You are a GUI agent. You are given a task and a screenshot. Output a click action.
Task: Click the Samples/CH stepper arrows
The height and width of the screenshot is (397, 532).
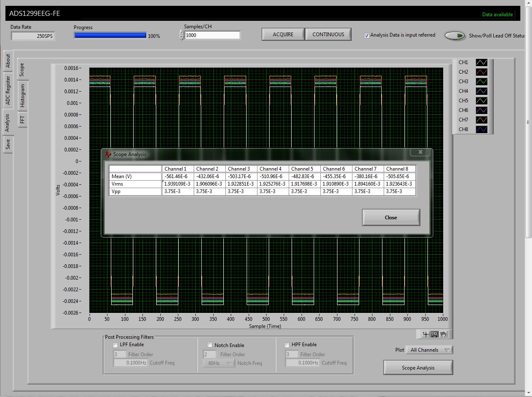coord(182,35)
